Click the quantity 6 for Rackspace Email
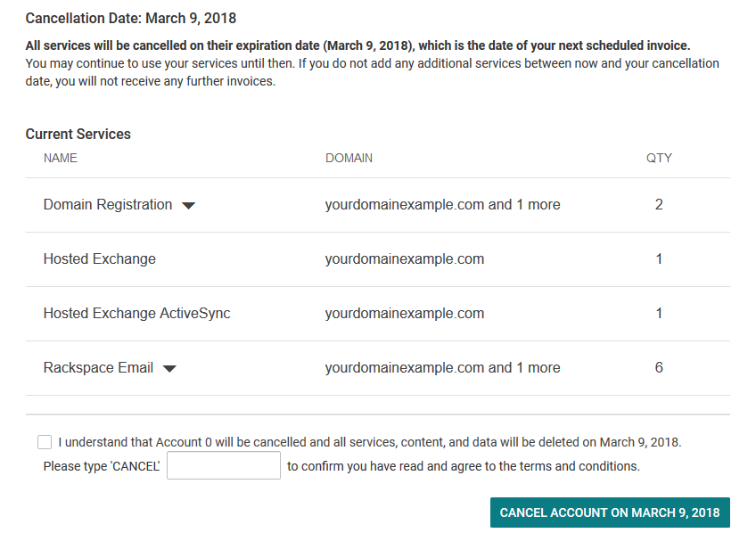Image resolution: width=756 pixels, height=533 pixels. pyautogui.click(x=659, y=368)
